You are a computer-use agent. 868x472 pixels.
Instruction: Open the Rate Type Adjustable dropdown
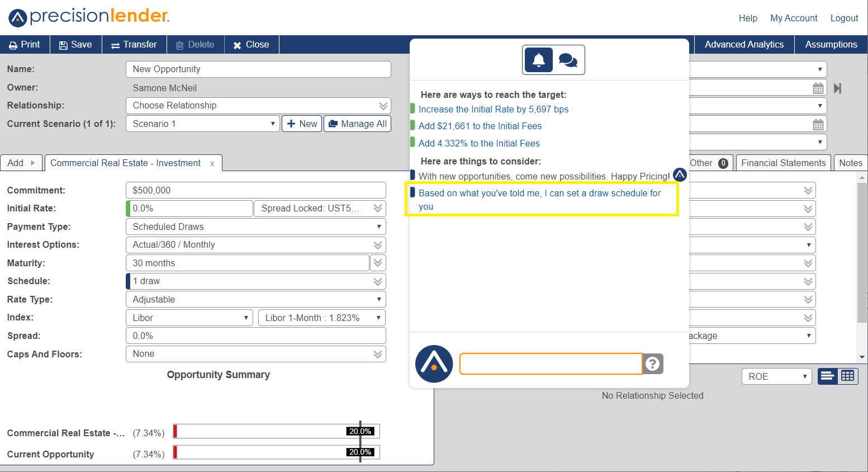(x=256, y=299)
